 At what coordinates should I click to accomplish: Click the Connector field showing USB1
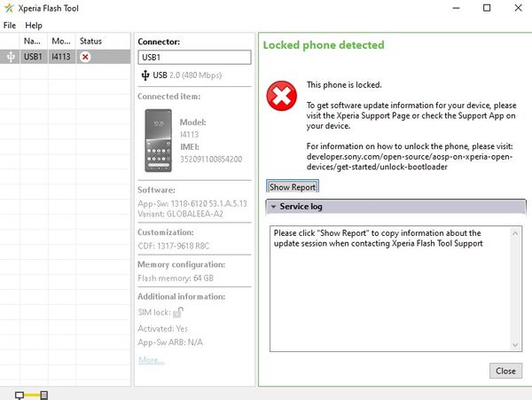coord(194,58)
